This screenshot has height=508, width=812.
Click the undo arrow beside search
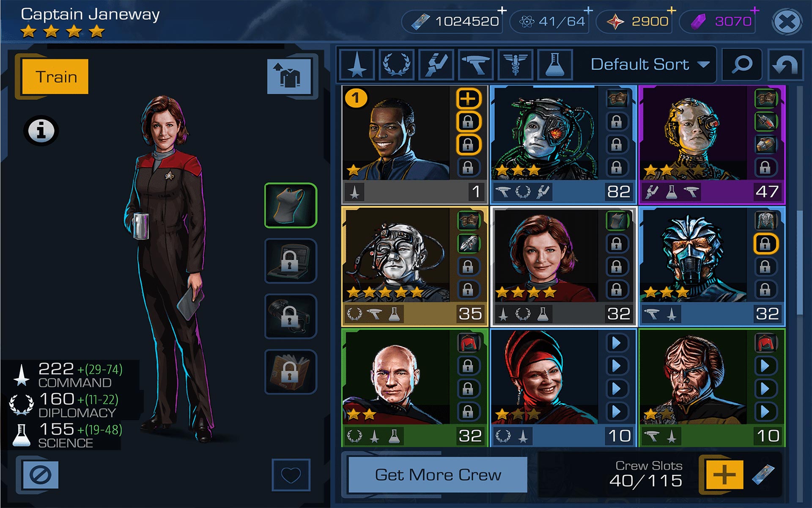pyautogui.click(x=785, y=65)
